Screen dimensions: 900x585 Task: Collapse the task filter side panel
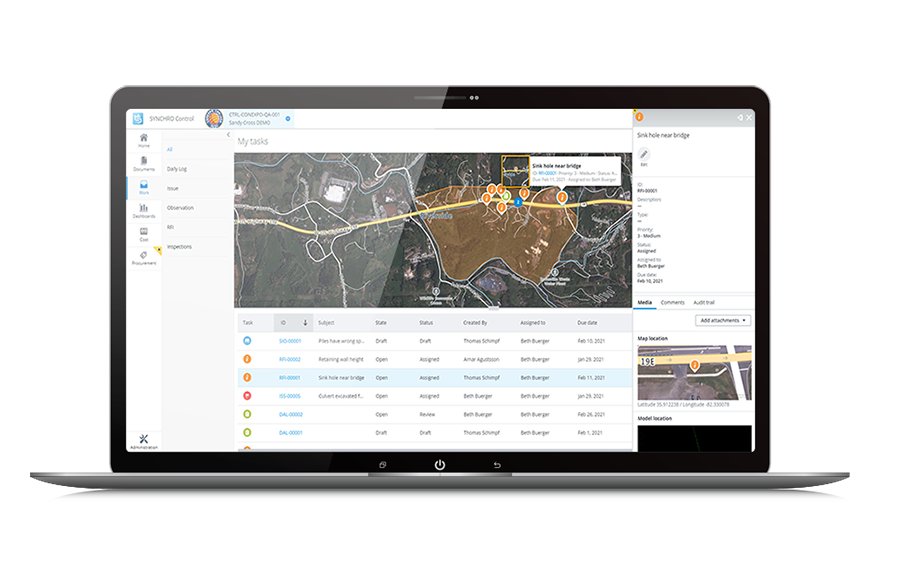228,134
